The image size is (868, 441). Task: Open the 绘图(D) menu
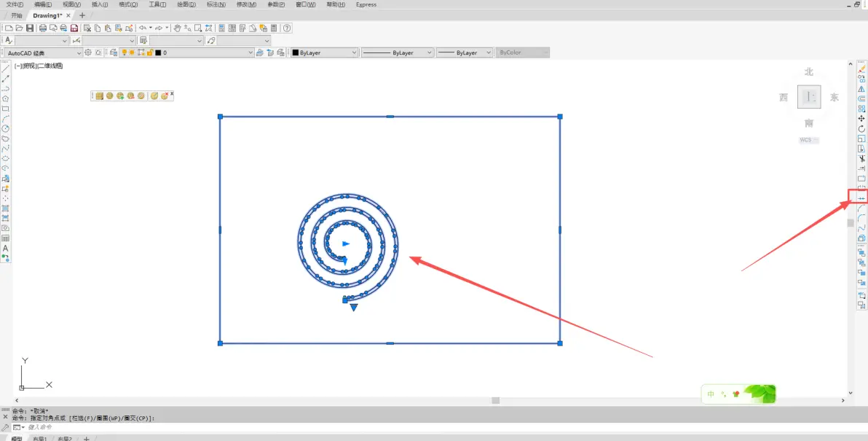[x=186, y=4]
